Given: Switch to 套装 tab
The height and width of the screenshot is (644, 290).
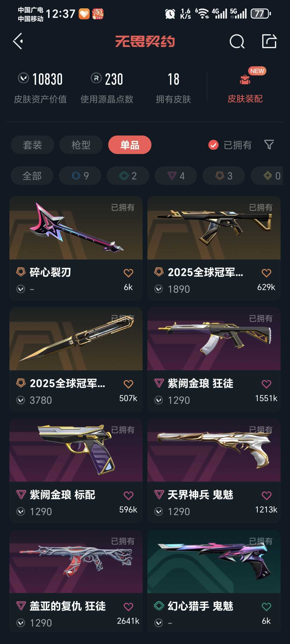Looking at the screenshot, I should click(32, 145).
